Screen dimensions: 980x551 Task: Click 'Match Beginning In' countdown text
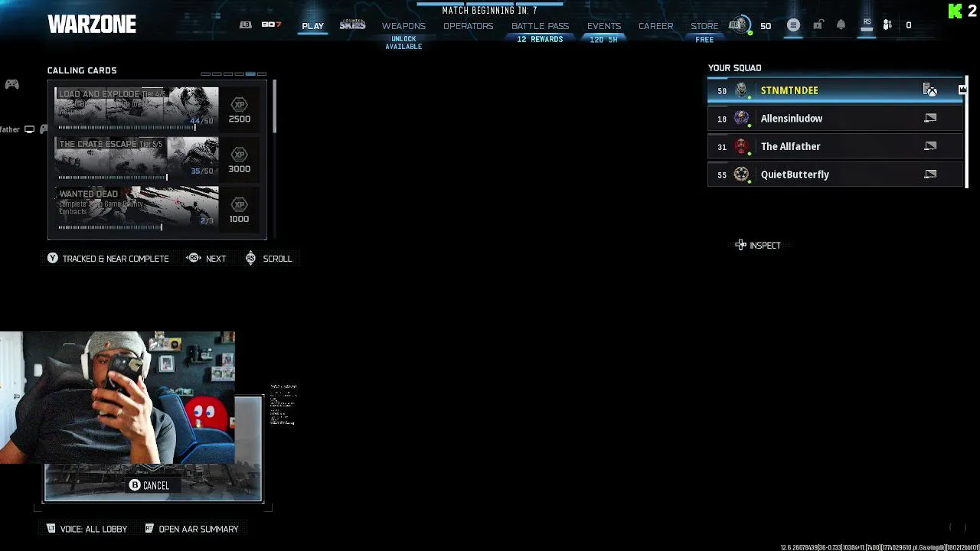tap(489, 11)
